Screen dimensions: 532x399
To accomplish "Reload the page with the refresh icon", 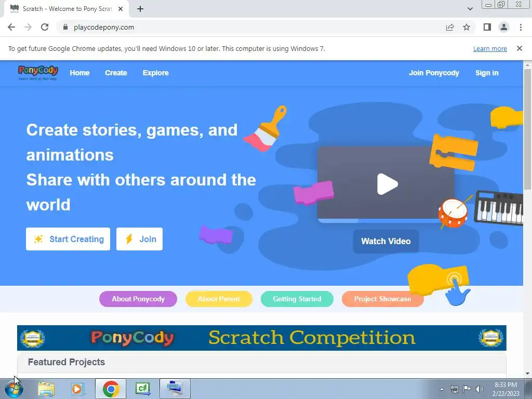I will tap(45, 27).
